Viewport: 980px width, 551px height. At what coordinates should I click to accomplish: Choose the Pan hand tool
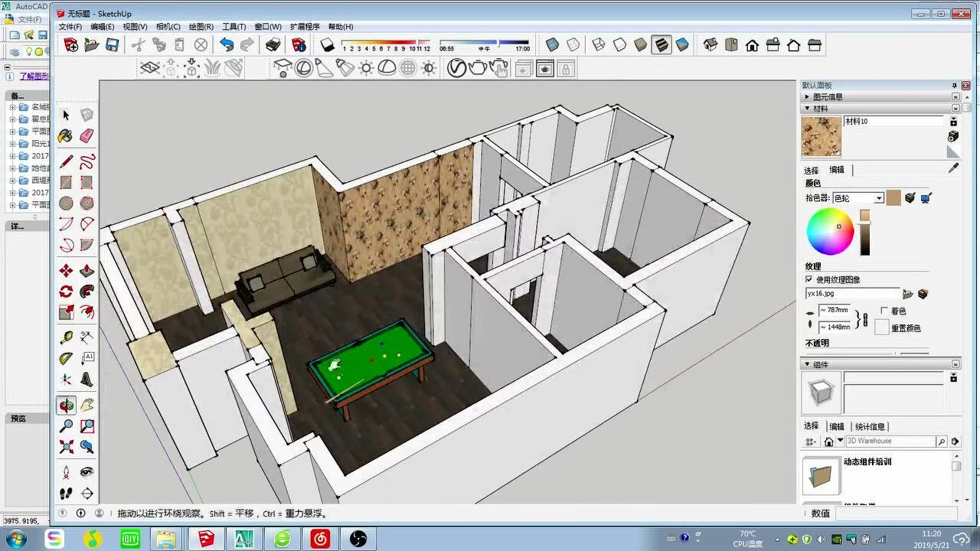[87, 405]
